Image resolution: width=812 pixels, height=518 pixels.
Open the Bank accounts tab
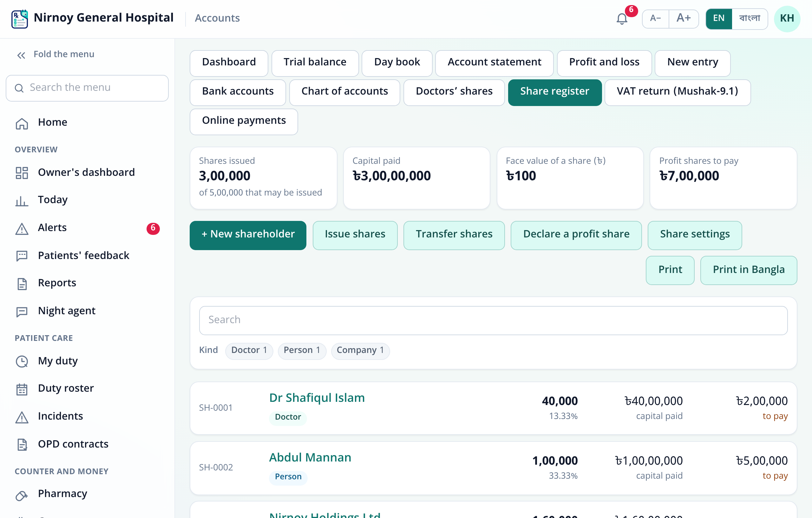(237, 92)
